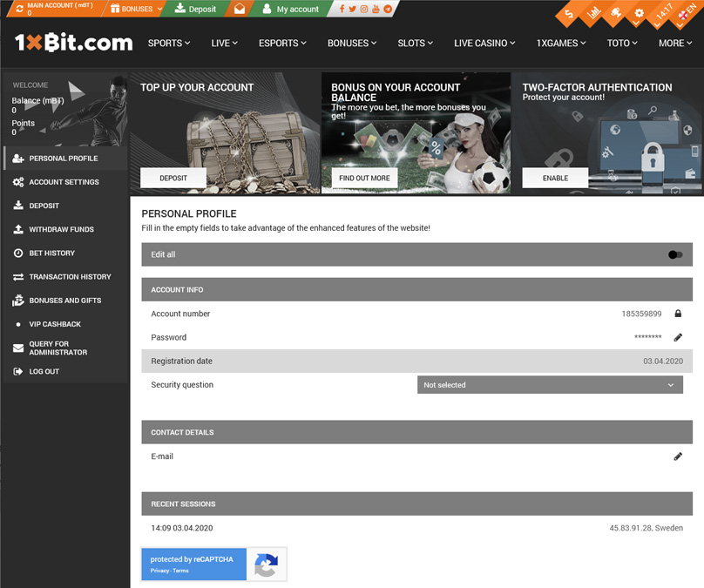
Task: Open Bonuses and Gifts in the sidebar
Action: [x=65, y=301]
